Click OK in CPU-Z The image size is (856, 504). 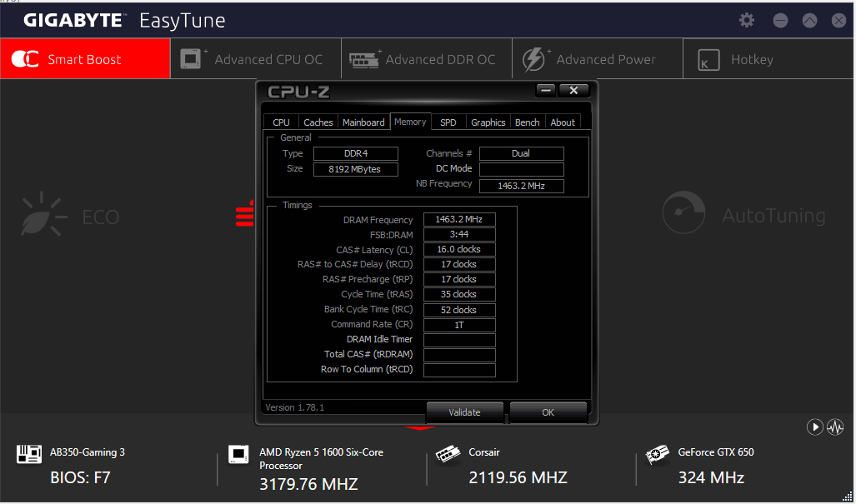click(548, 412)
